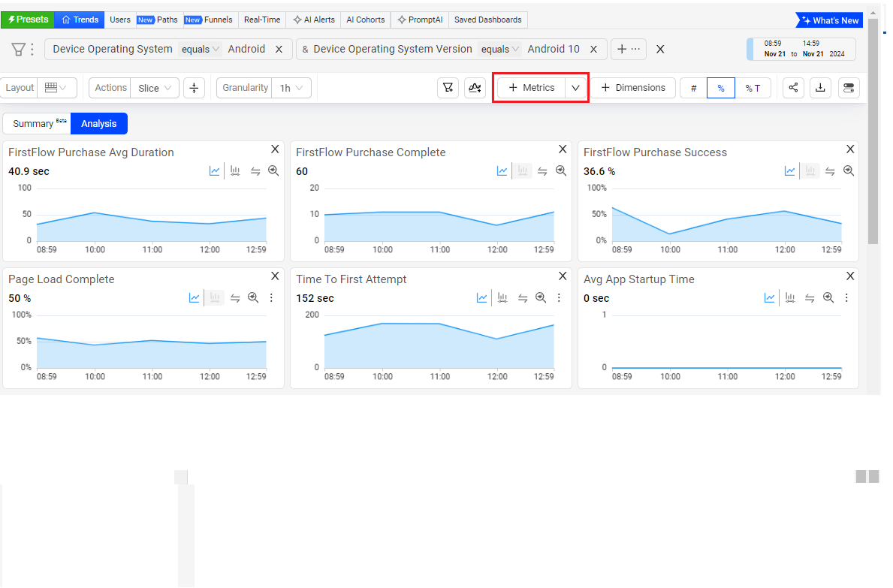Click the anomaly chart icon left of Metrics

pos(475,88)
